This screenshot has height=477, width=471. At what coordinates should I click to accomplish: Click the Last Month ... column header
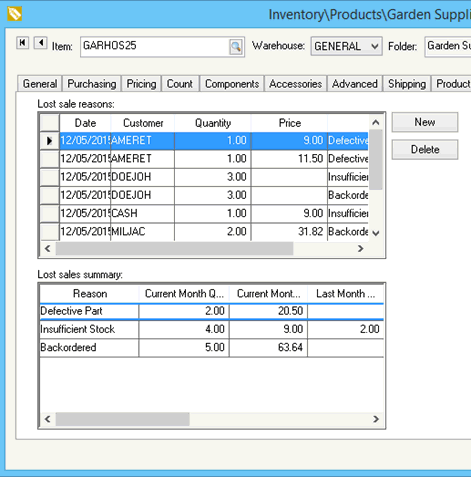click(346, 294)
